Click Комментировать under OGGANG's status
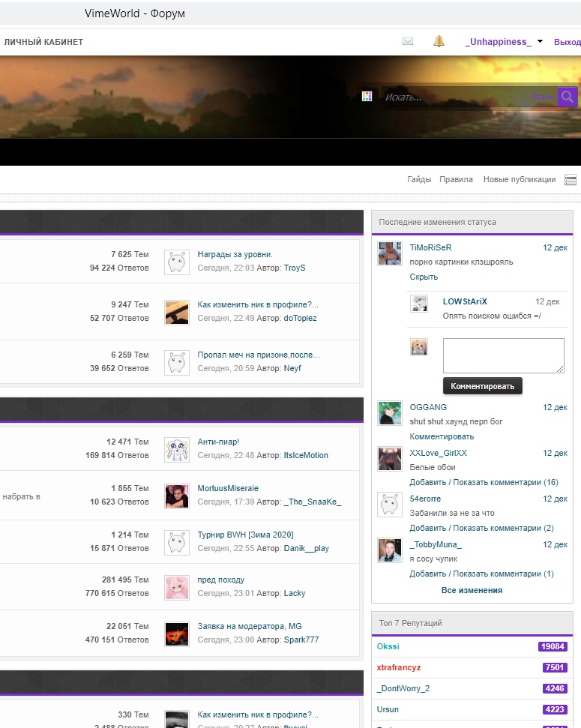Image resolution: width=581 pixels, height=728 pixels. (x=442, y=436)
